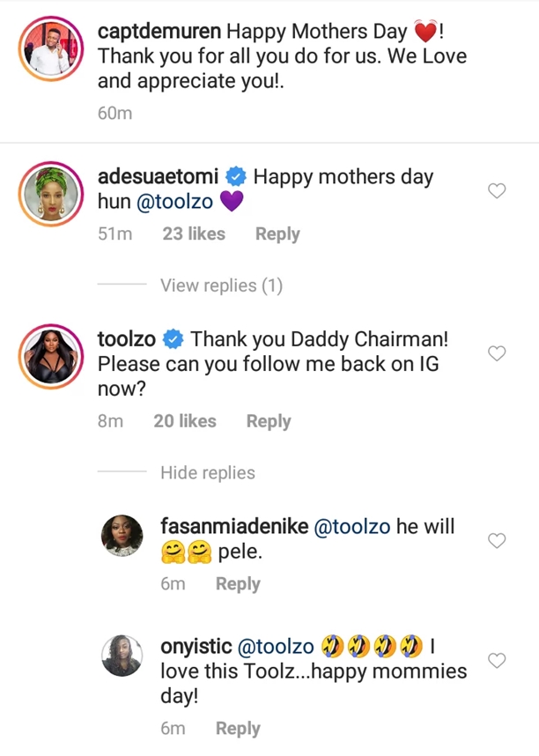539x756 pixels.
Task: Collapse thread with Hide replies
Action: coord(208,473)
